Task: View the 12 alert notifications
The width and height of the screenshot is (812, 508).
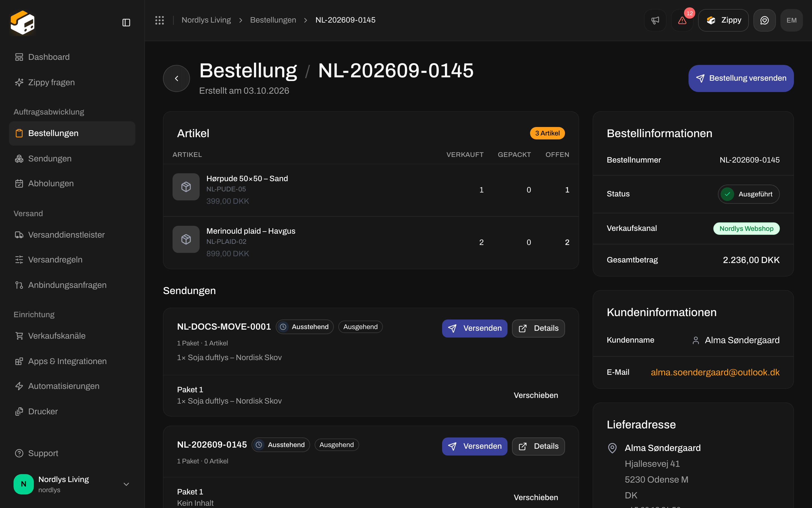Action: (682, 20)
